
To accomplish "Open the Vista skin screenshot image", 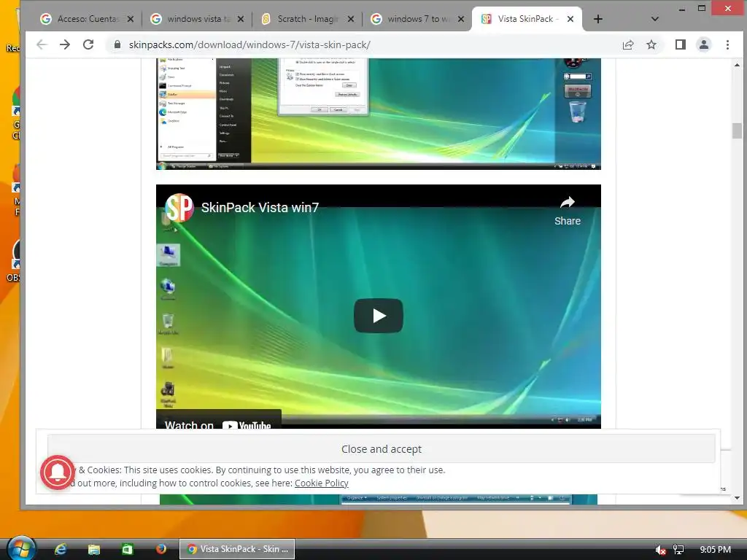I will tap(379, 114).
